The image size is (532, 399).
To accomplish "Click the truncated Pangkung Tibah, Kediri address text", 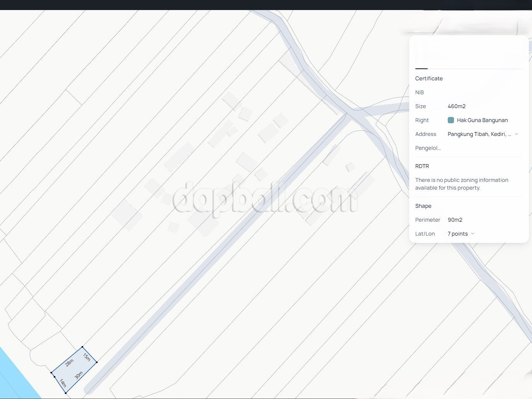I will 479,134.
